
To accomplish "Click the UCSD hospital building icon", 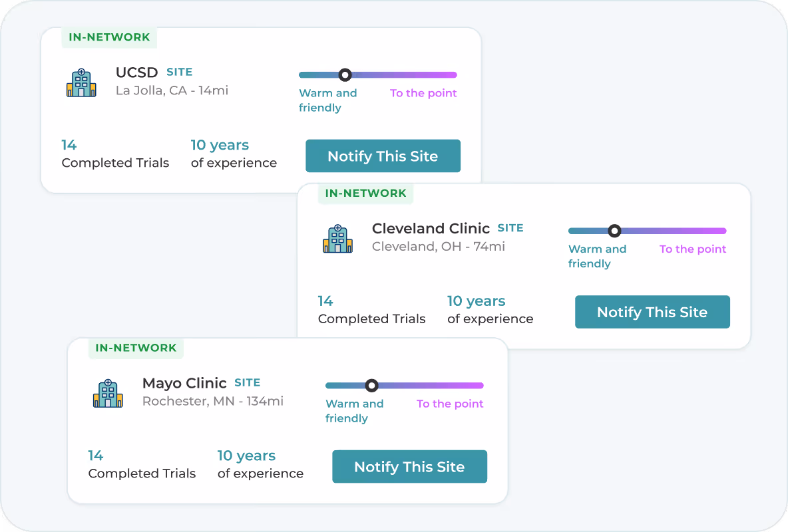I will click(x=81, y=82).
